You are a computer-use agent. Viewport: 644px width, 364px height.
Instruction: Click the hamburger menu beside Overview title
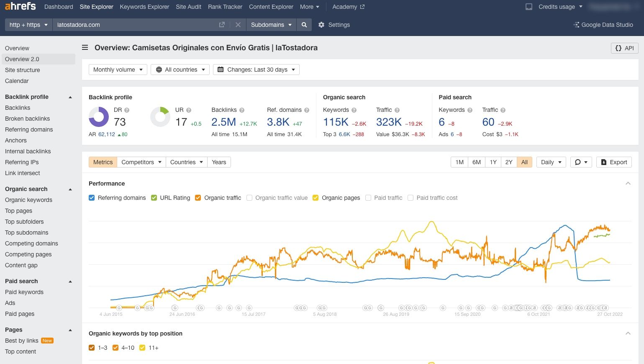pyautogui.click(x=85, y=48)
